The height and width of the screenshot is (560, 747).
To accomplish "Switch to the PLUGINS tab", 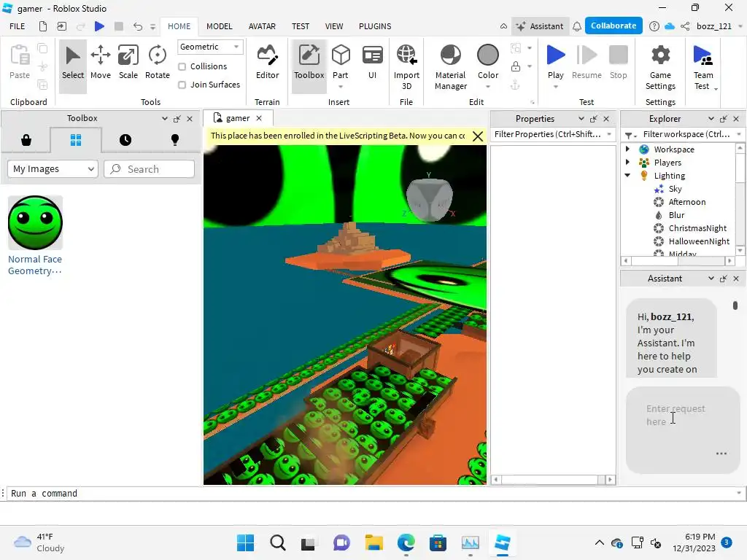I will pos(375,26).
